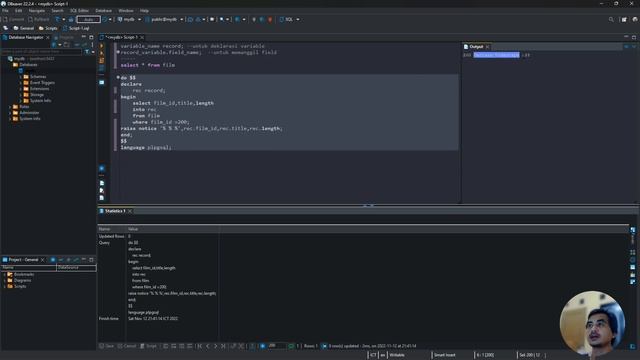Close the Statistics 1 result tab

pyautogui.click(x=130, y=211)
